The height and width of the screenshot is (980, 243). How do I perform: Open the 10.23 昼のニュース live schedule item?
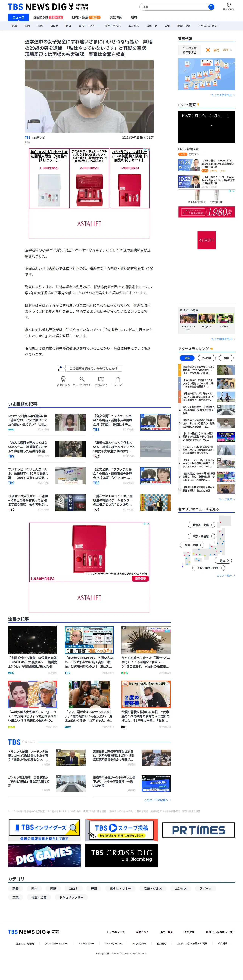(206, 165)
